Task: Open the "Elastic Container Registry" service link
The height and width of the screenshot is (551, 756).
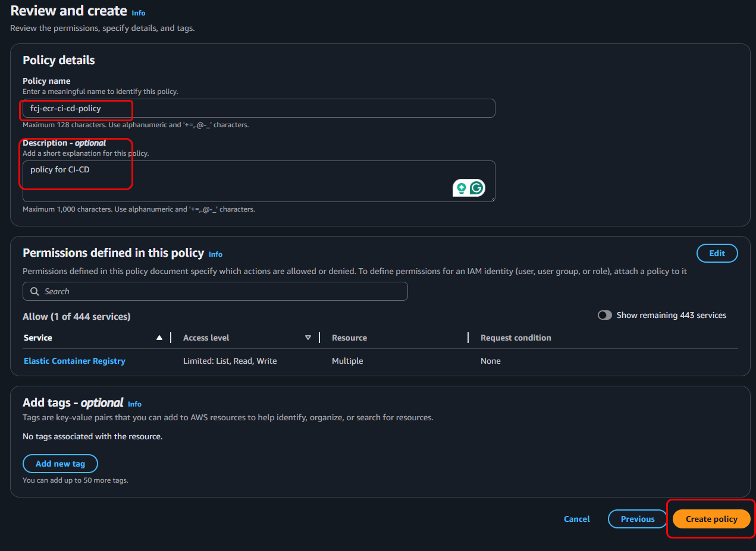Action: click(x=74, y=361)
